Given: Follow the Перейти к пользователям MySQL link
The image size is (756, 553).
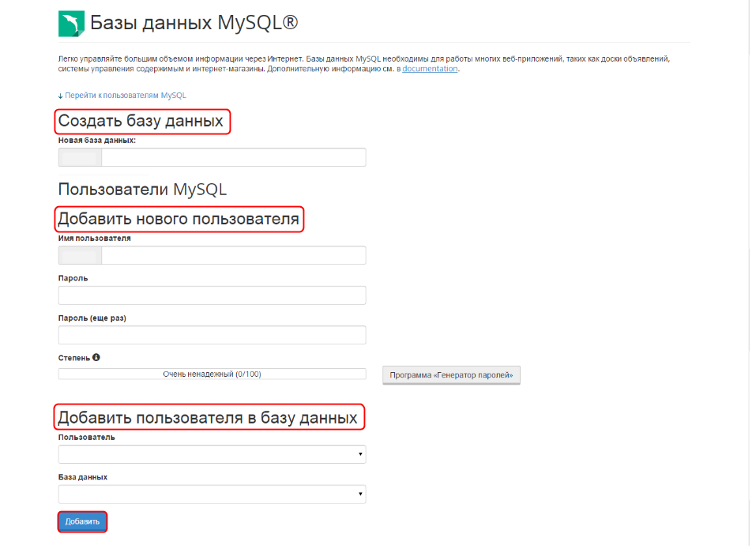Looking at the screenshot, I should click(122, 95).
